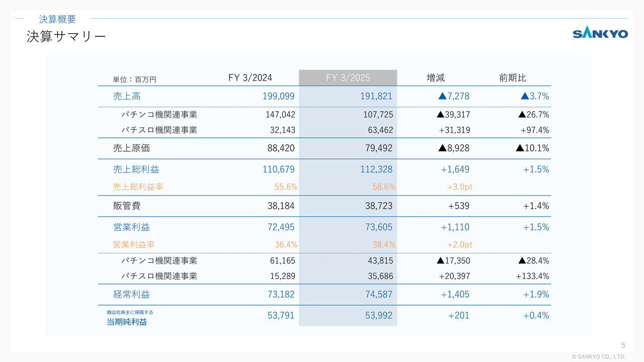Click the 35,686 cell

click(x=380, y=276)
